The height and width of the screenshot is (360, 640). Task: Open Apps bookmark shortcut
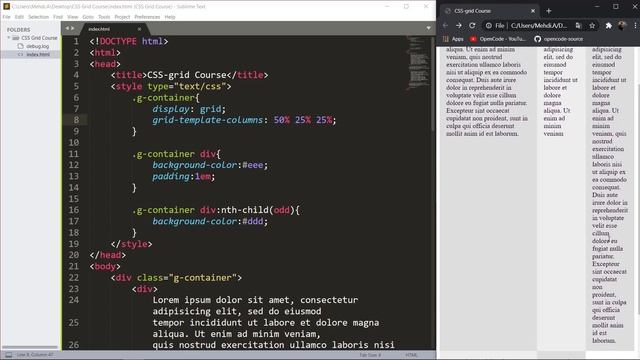(x=453, y=39)
